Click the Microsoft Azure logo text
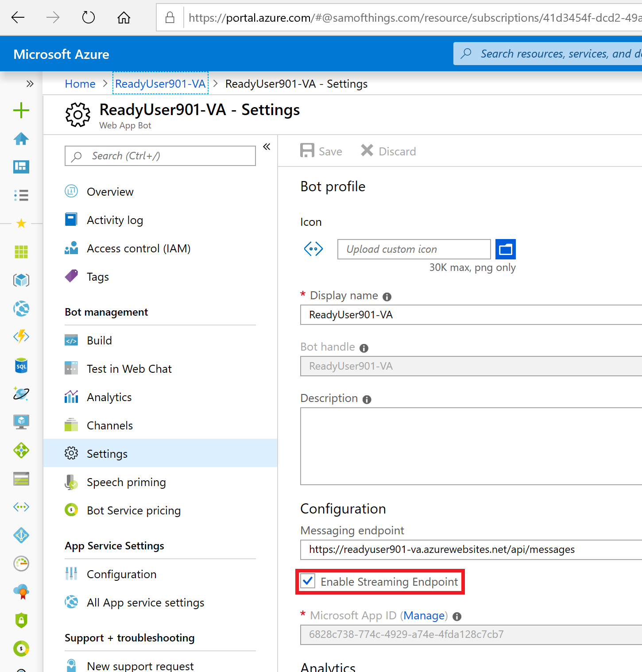Image resolution: width=642 pixels, height=672 pixels. coord(61,54)
